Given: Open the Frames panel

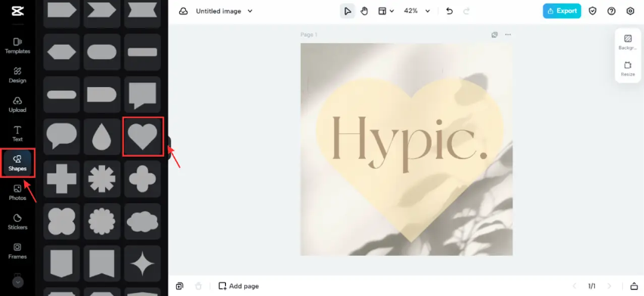Looking at the screenshot, I should (x=17, y=251).
